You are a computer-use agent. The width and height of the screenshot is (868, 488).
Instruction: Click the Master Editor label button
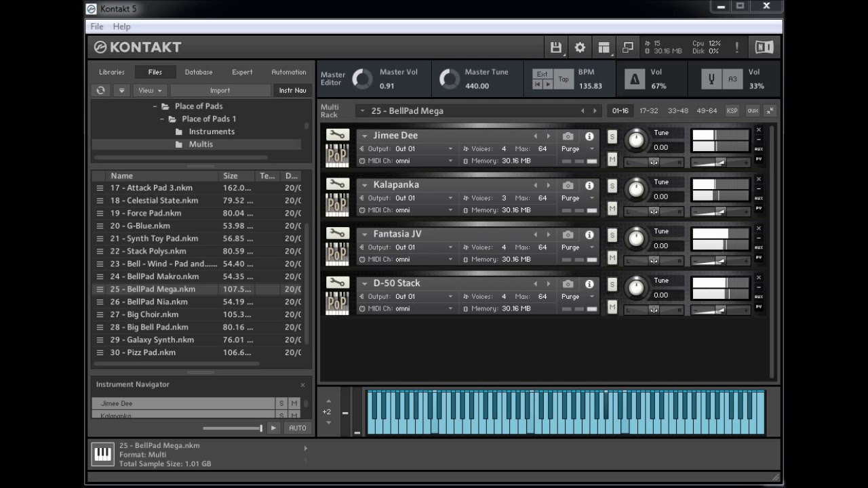[x=332, y=79]
